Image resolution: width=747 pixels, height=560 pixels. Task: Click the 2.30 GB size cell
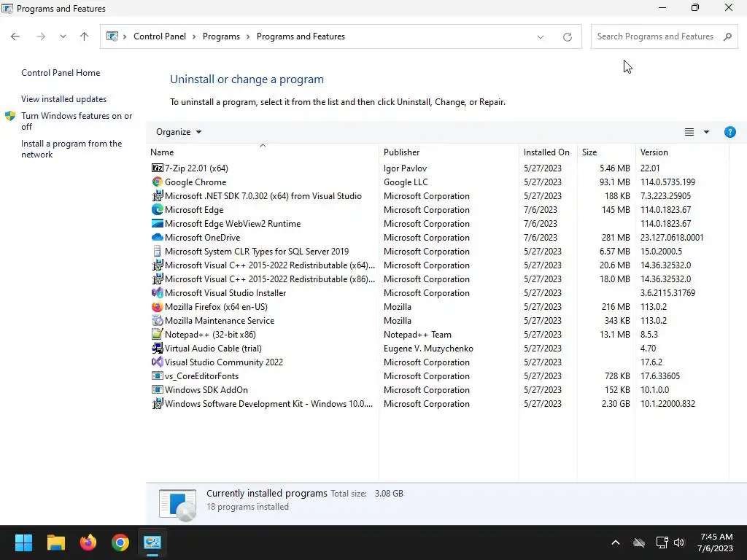[616, 404]
